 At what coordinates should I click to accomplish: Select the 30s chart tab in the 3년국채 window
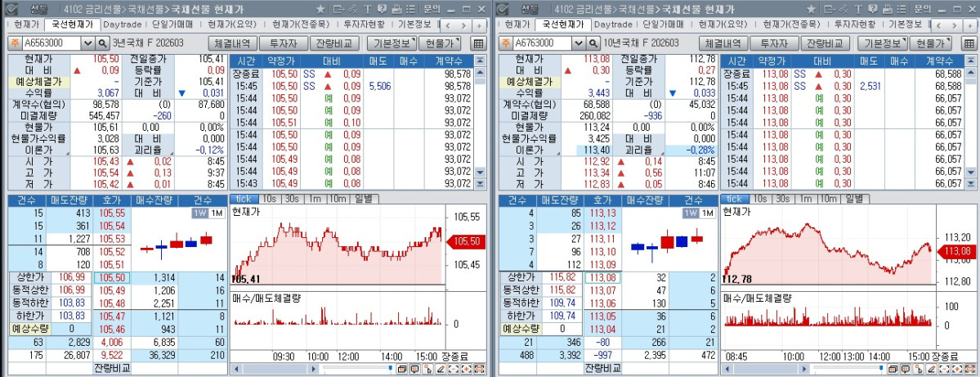[x=291, y=198]
